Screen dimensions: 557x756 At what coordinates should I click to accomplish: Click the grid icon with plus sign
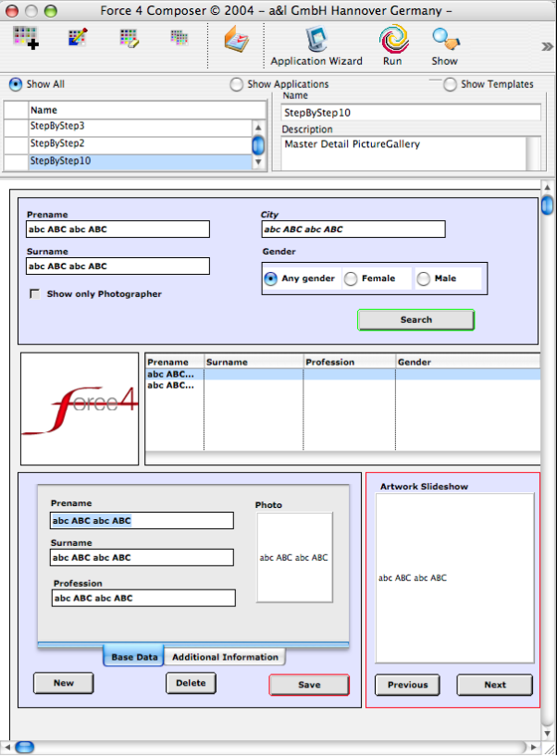tap(26, 39)
